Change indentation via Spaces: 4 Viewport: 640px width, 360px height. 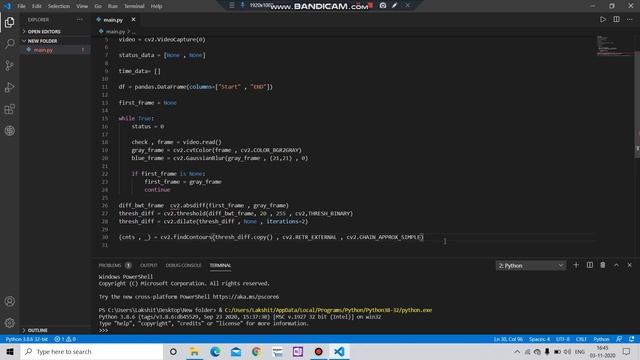539,339
